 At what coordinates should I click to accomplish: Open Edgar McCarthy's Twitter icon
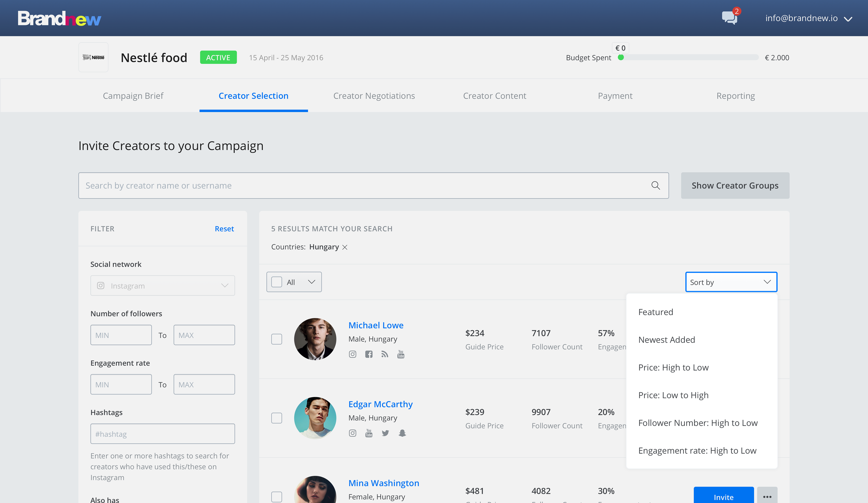385,433
